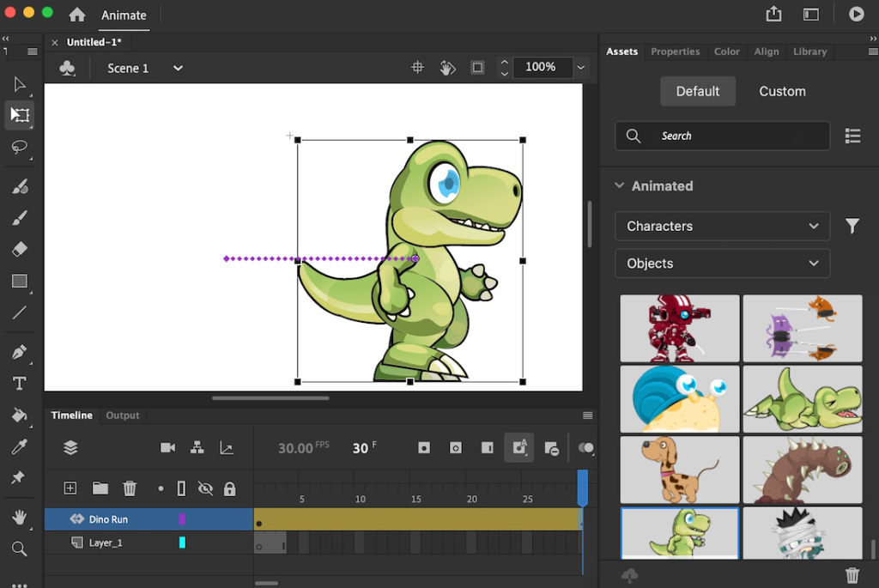Click the Add Camera icon in timeline
This screenshot has width=879, height=588.
click(167, 448)
